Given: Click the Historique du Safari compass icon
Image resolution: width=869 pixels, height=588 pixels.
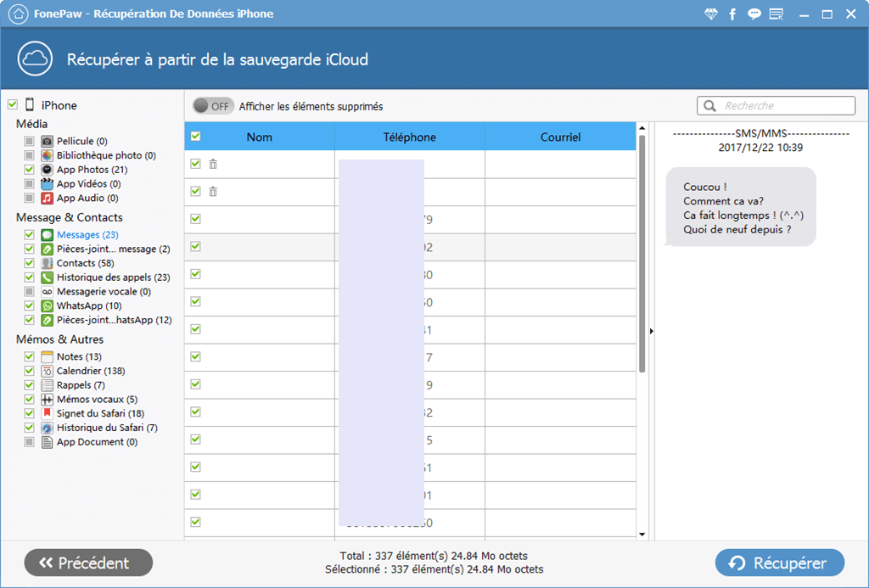Looking at the screenshot, I should point(48,428).
